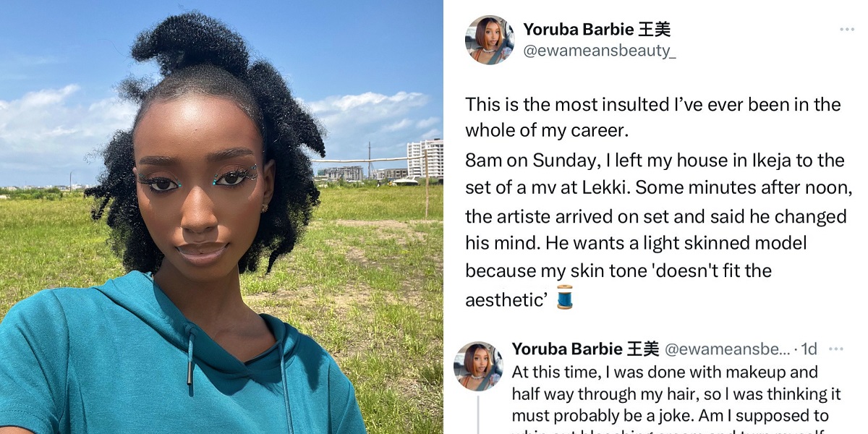
Task: Open the profile avatar beside the main tweet
Action: [x=490, y=40]
